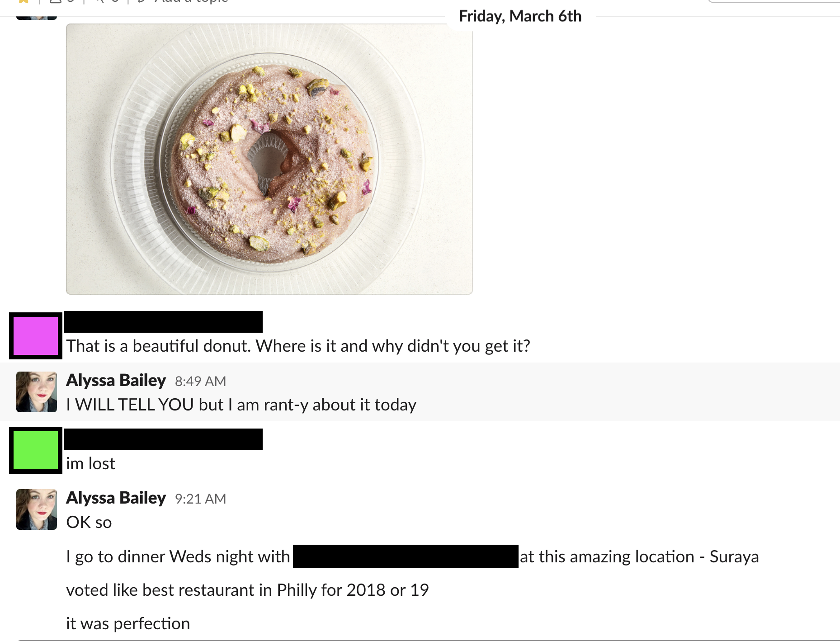Click the redacted sender name above "im lost"
Viewport: 840px width, 641px height.
(163, 439)
